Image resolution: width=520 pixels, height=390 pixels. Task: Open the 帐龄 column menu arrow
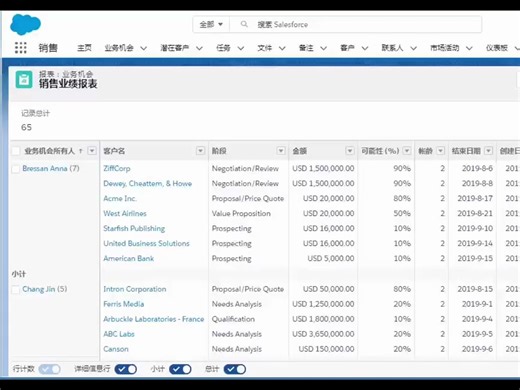[441, 151]
